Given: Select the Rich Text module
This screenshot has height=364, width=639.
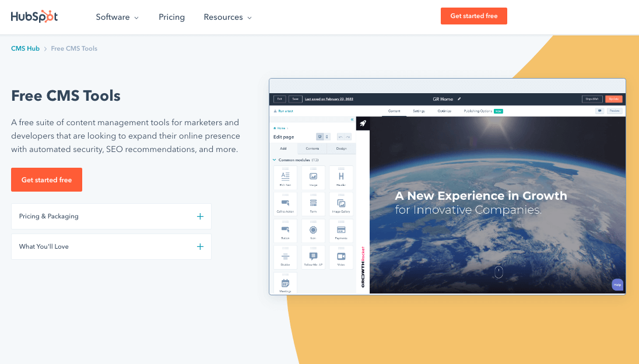Looking at the screenshot, I should (x=285, y=176).
